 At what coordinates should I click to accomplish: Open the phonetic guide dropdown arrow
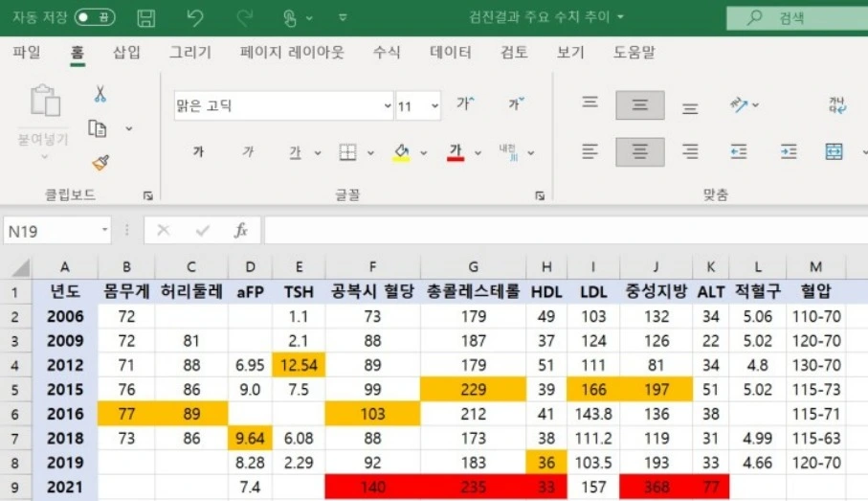point(531,153)
